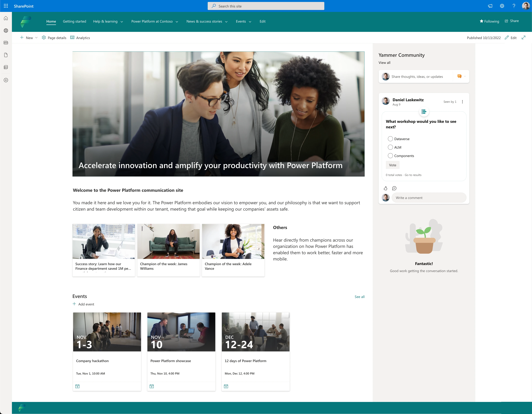The height and width of the screenshot is (414, 532).
Task: Open the news icon in sidebar
Action: [x=6, y=43]
